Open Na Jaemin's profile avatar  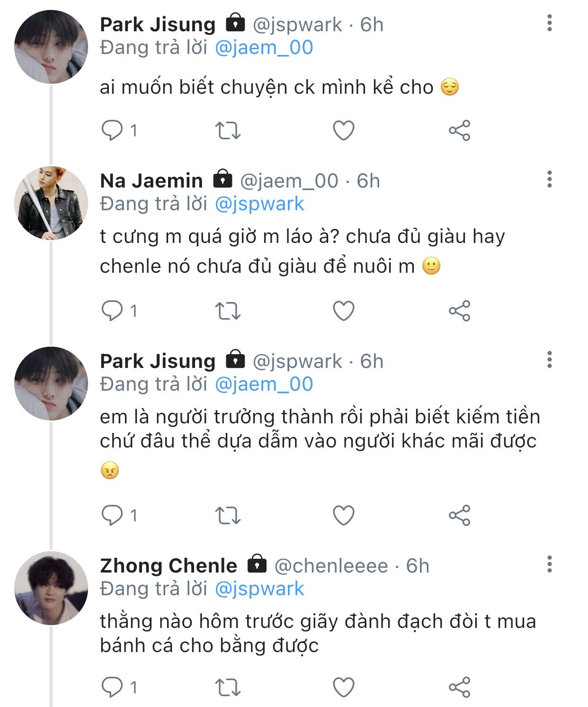tap(51, 203)
